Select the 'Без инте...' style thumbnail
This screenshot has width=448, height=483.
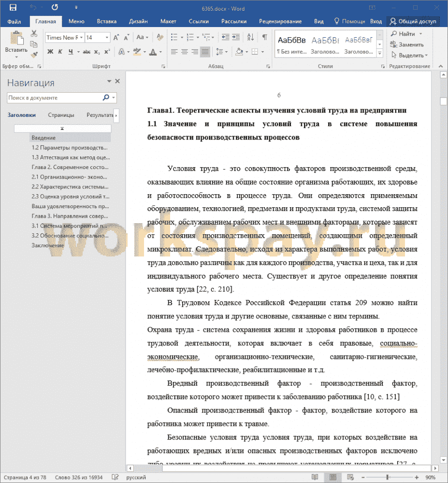(292, 44)
